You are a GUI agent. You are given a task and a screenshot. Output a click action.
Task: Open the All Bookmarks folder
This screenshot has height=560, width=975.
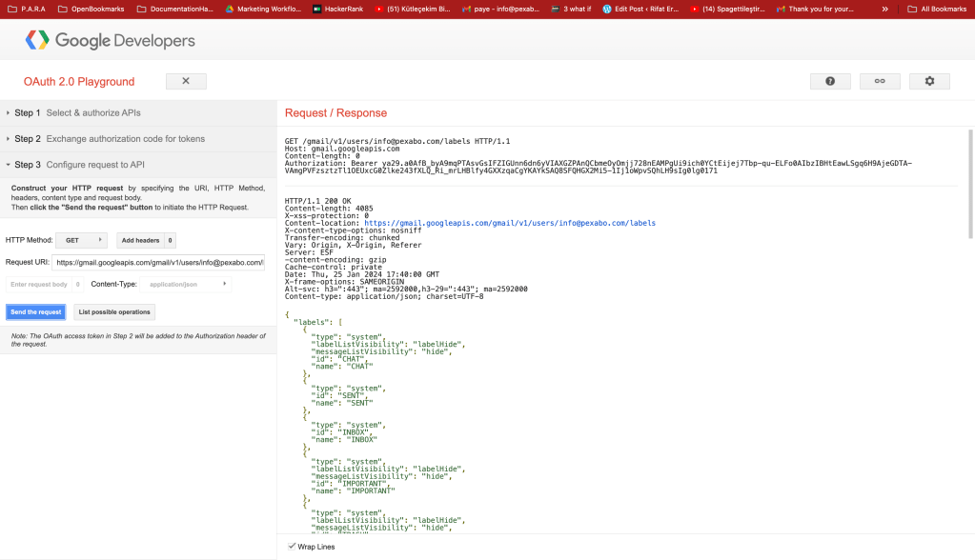(937, 9)
